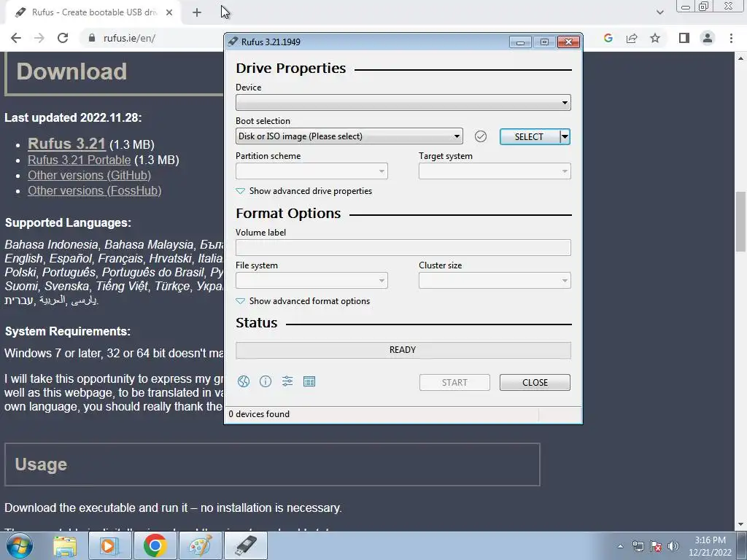Click the Rufus USB taskbar icon
The image size is (747, 560).
tap(245, 545)
